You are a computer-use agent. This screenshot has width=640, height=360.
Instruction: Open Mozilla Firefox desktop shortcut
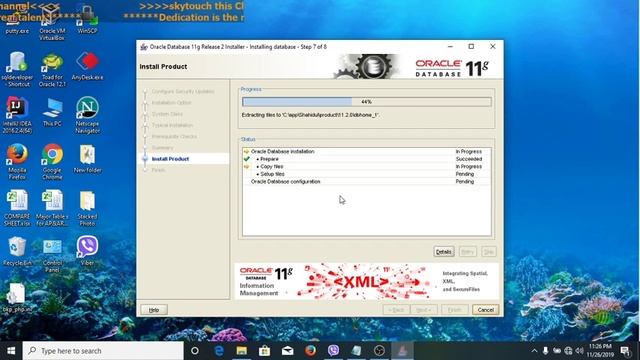point(17,162)
